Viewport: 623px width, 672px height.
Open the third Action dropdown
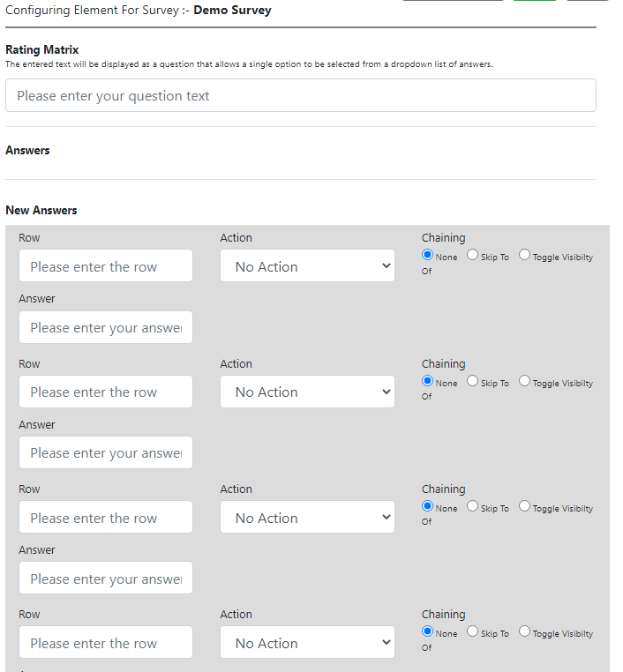coord(307,518)
